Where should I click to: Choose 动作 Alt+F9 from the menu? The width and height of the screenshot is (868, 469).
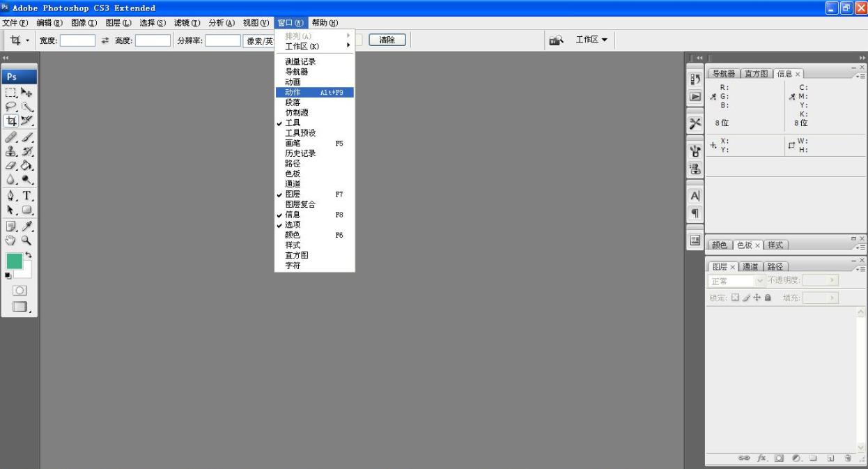click(315, 92)
